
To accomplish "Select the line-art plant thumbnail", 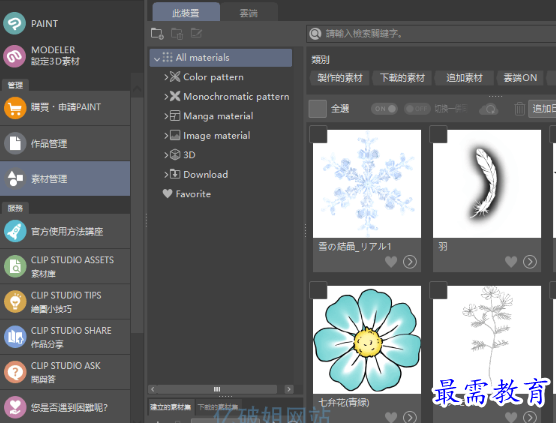I will point(487,340).
